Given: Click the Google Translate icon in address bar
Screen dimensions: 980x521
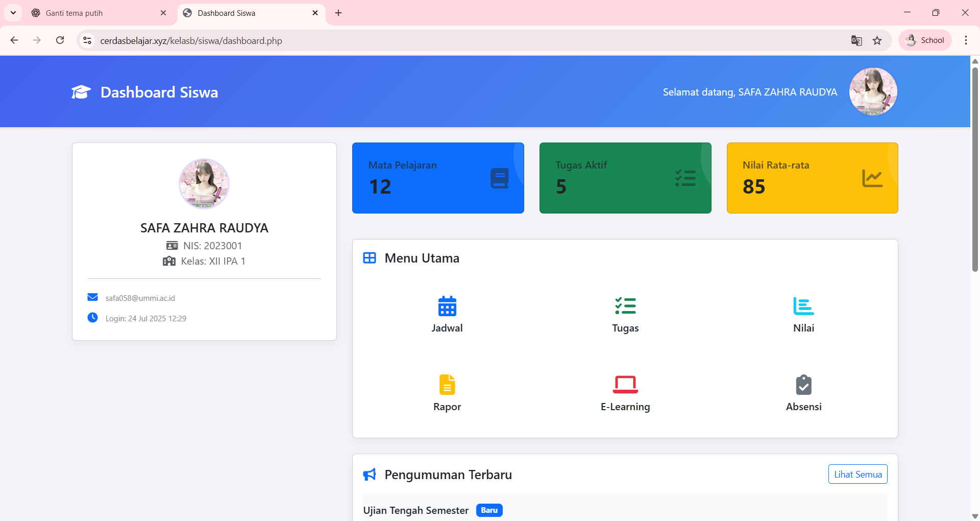Looking at the screenshot, I should coord(856,41).
